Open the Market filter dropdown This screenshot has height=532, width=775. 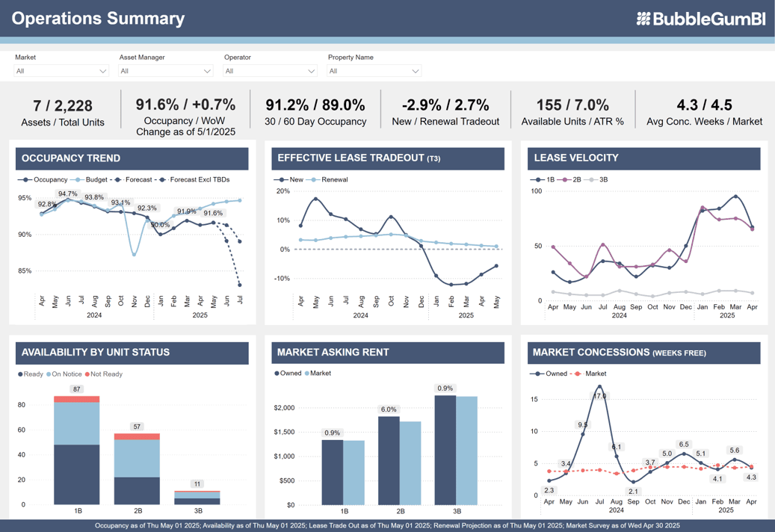click(x=60, y=70)
